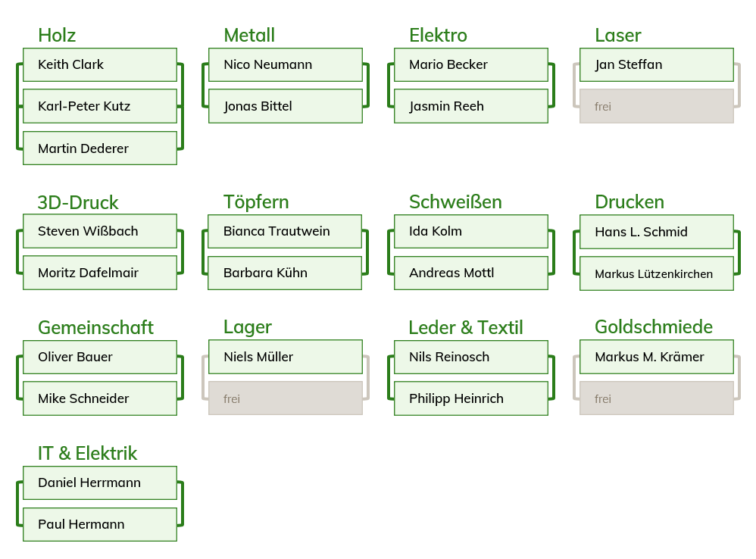Click the Jasmin Reeh box in Elektro

[x=471, y=106]
